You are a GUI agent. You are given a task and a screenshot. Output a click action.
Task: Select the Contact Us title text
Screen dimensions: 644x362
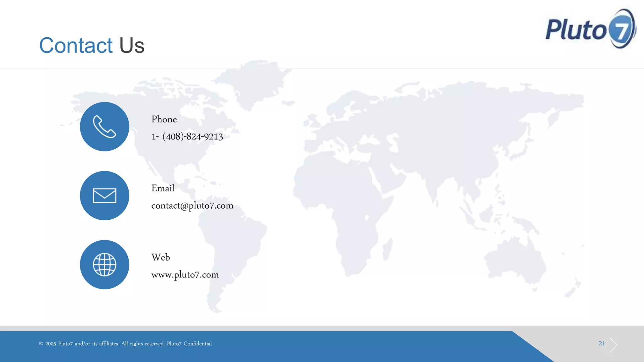92,46
